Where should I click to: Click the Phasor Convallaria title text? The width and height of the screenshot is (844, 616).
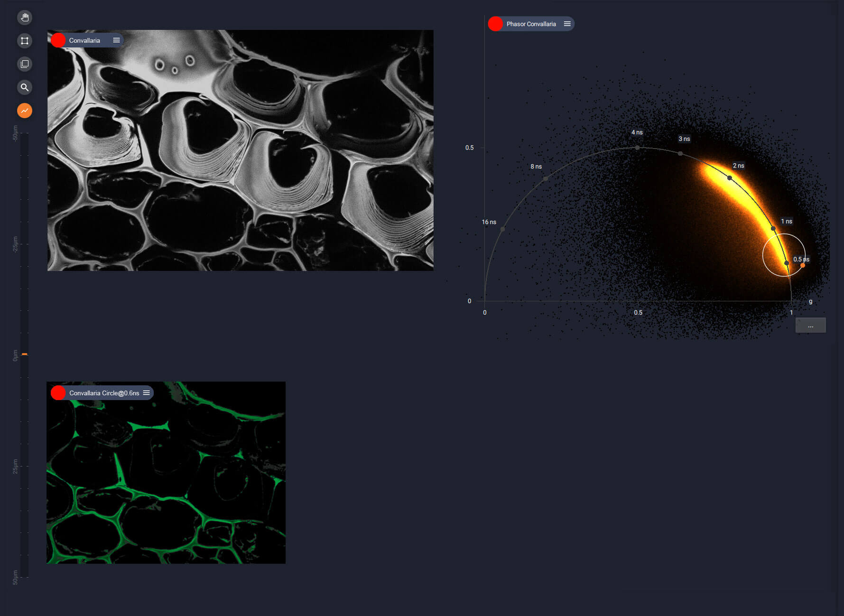(531, 24)
